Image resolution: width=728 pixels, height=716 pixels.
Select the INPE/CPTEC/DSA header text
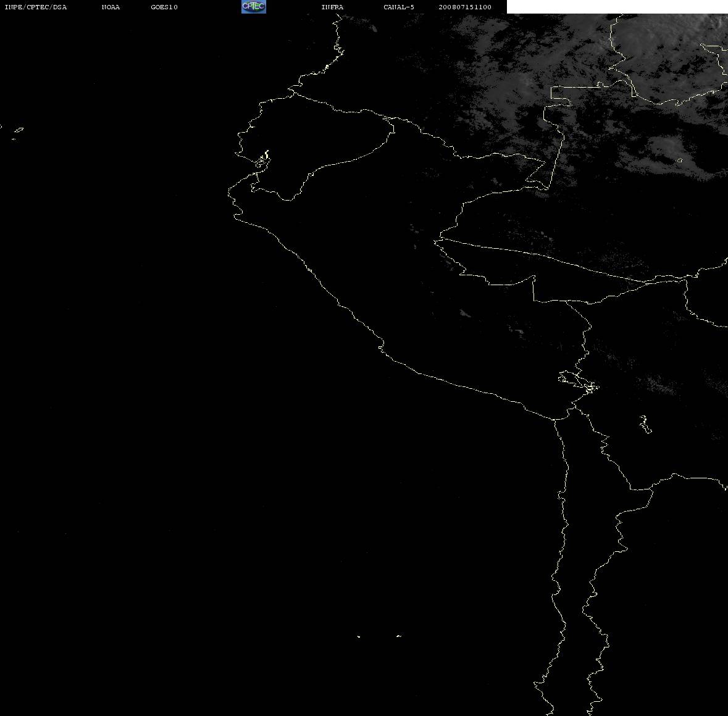click(35, 7)
